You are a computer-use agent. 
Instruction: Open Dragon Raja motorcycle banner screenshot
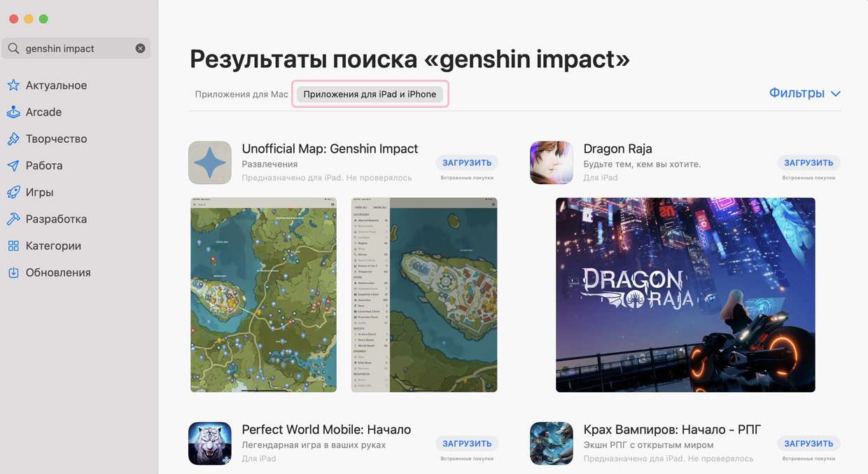point(685,295)
